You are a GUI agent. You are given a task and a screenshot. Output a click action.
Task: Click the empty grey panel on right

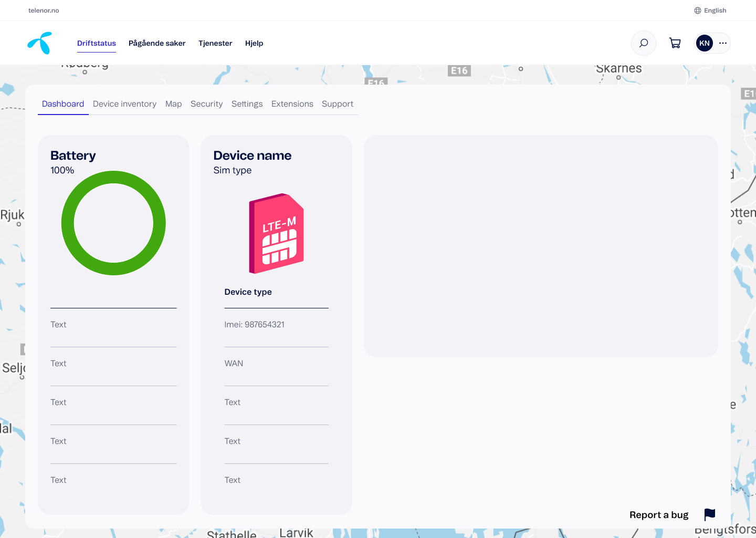click(x=541, y=246)
